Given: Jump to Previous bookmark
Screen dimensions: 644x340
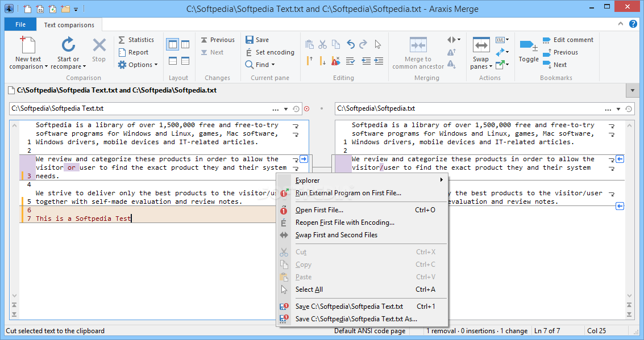Looking at the screenshot, I should [560, 52].
